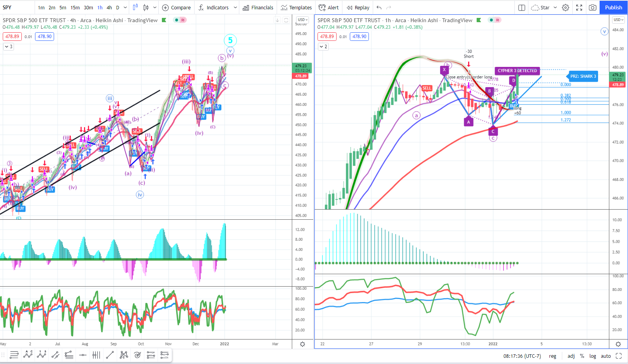Click the left chart buy price 478.90

pos(44,37)
